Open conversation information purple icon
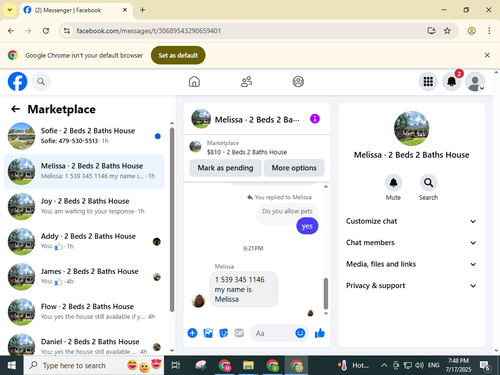The height and width of the screenshot is (375, 500). click(315, 119)
